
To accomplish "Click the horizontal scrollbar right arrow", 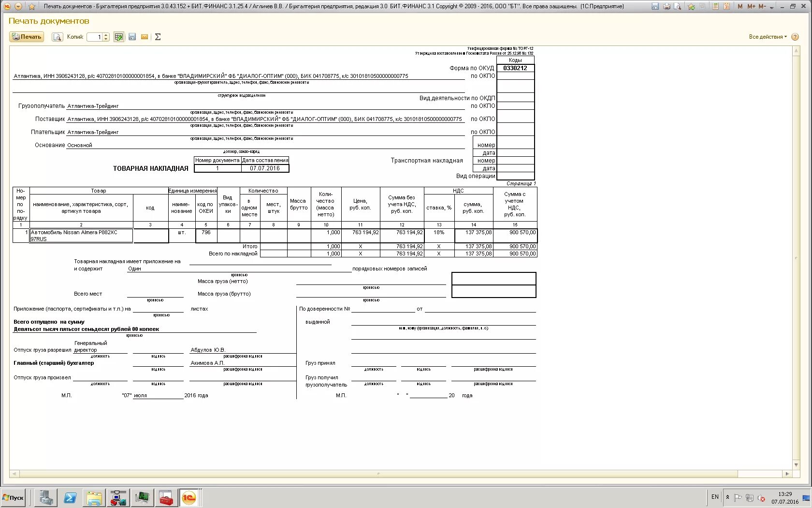I will [787, 474].
